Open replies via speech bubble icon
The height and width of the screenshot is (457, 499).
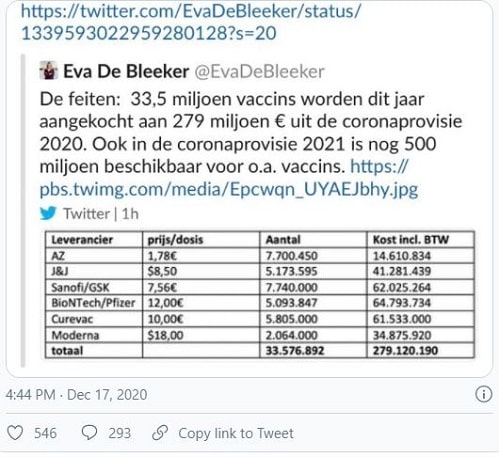[x=89, y=433]
